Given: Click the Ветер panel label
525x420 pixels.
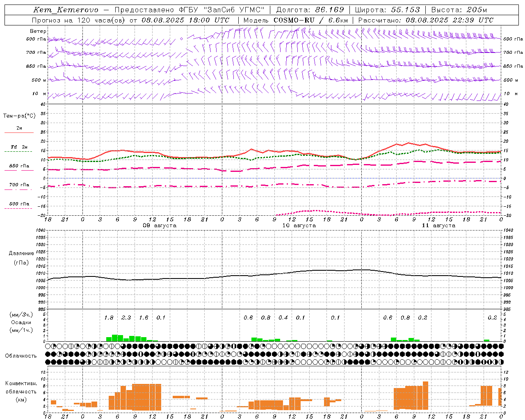Looking at the screenshot, I should tap(38, 31).
